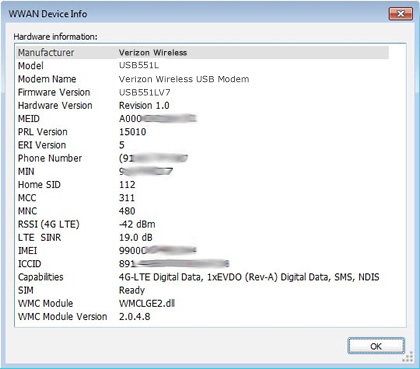Select the ICCID label
The image size is (420, 369).
[30, 264]
